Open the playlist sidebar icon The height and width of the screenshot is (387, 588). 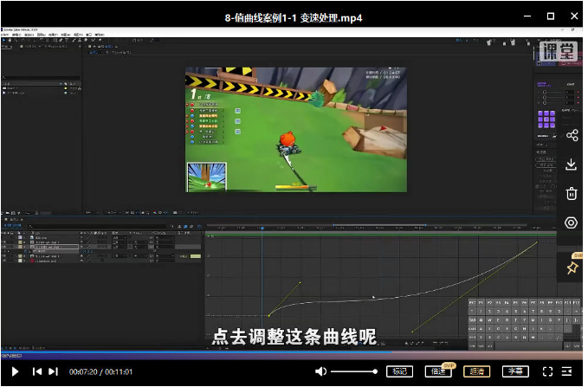click(x=566, y=371)
